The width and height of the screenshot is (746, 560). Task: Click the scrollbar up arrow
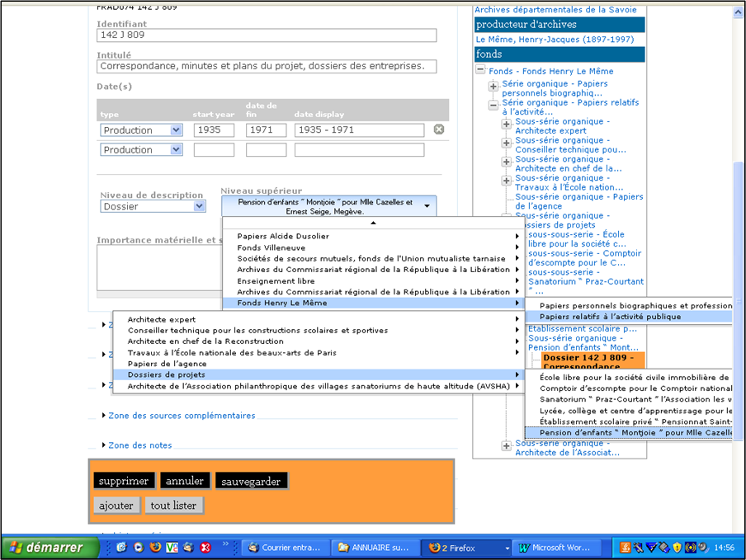coord(738,12)
